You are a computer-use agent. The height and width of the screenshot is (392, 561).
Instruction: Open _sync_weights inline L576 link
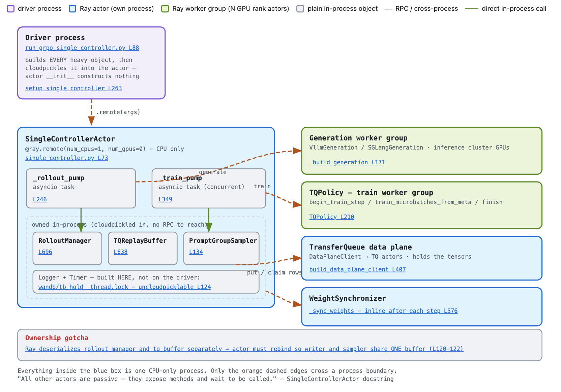pyautogui.click(x=383, y=311)
